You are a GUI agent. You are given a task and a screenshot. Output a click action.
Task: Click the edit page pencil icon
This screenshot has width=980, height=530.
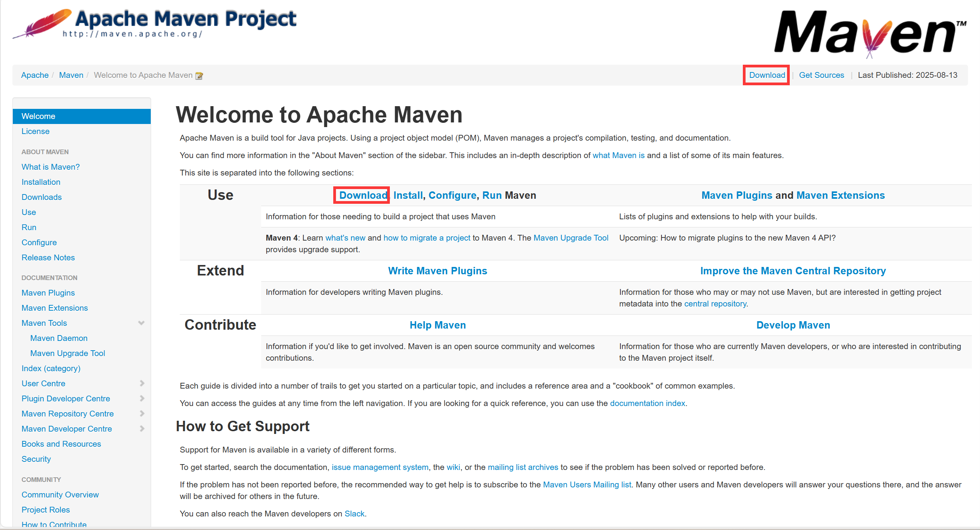199,76
